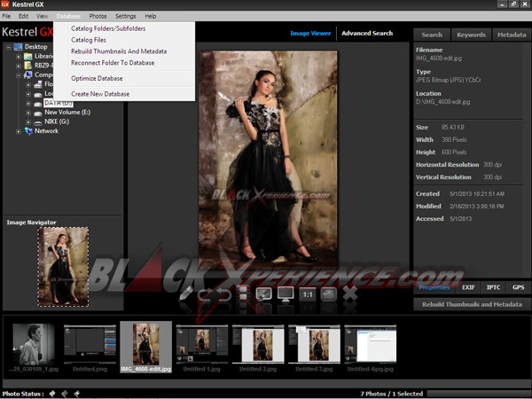Expand the RBZ9 user folder node
The width and height of the screenshot is (532, 399).
19,66
